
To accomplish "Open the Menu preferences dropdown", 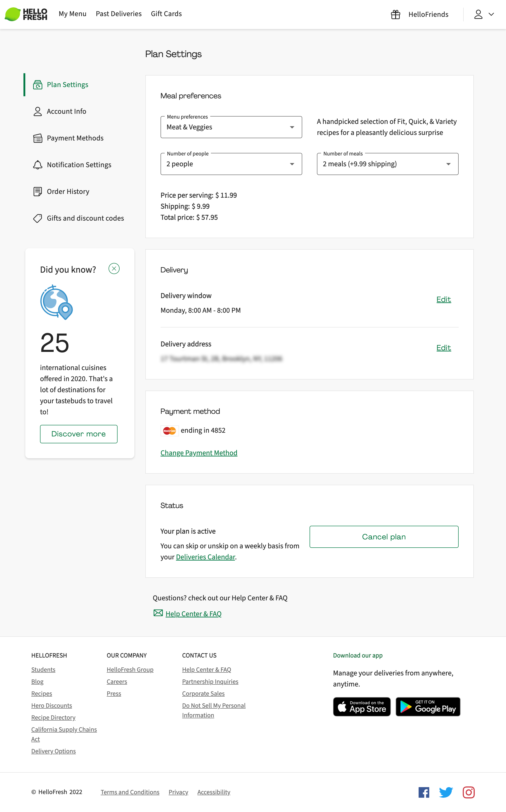I will pos(231,127).
